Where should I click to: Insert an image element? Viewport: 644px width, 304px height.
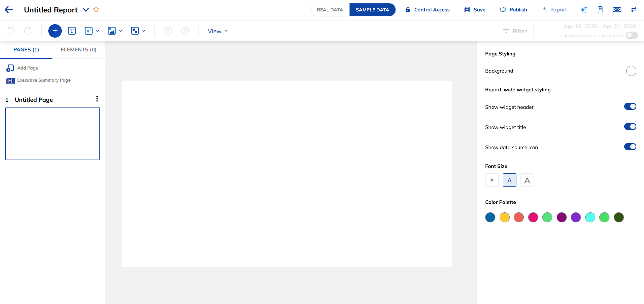[112, 31]
